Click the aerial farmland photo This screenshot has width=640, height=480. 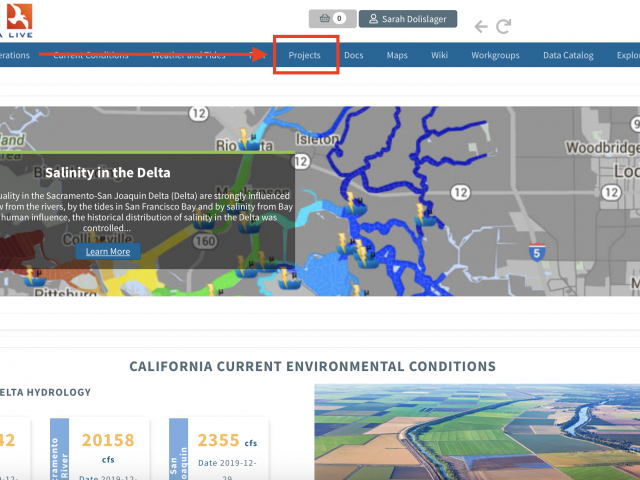477,432
